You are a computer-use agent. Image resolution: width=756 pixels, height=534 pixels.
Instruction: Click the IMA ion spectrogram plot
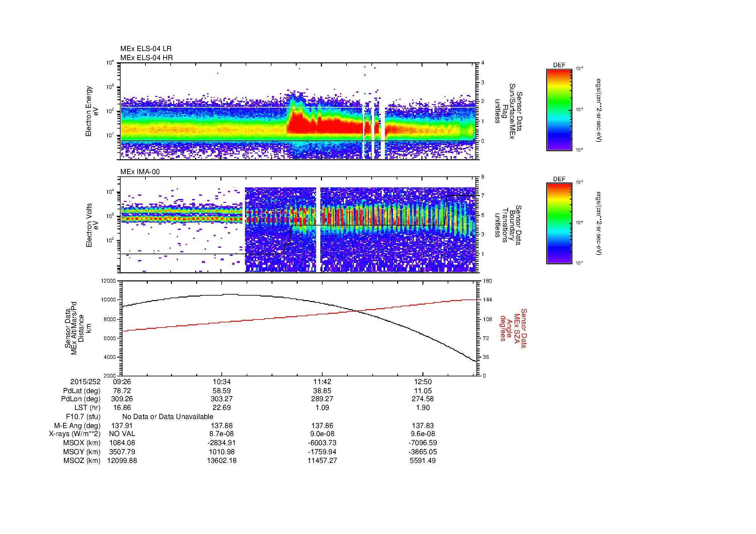pyautogui.click(x=298, y=225)
